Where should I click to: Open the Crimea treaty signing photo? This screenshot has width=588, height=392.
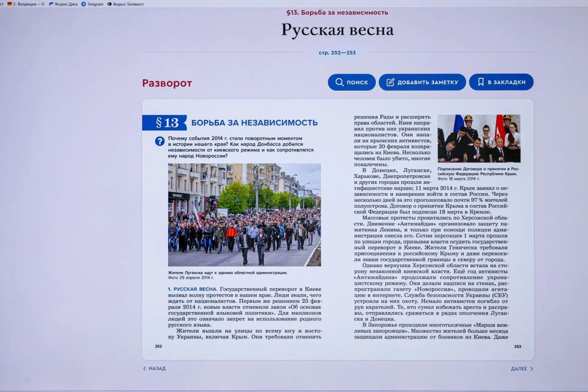click(479, 139)
